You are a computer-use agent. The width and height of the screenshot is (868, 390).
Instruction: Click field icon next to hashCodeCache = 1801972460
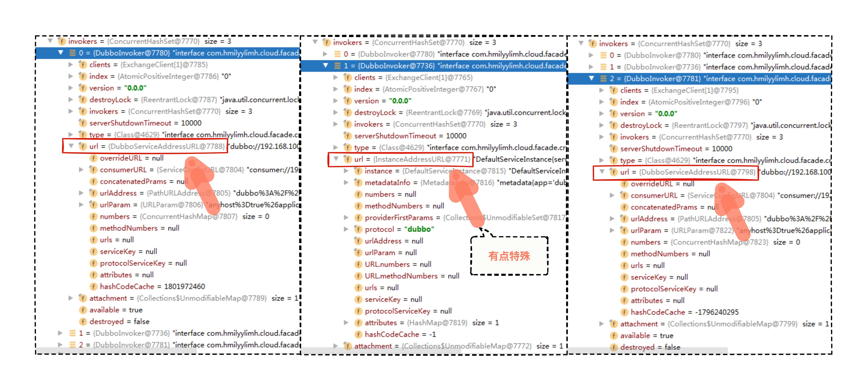point(93,286)
